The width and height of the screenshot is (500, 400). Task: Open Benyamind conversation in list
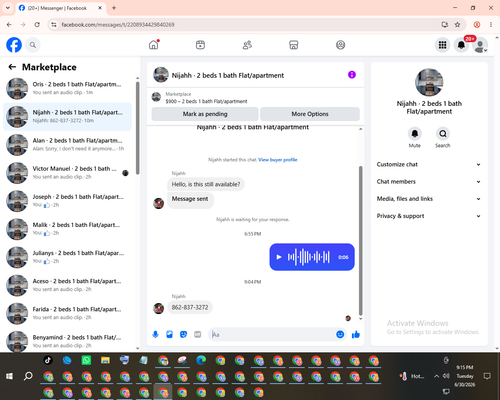click(x=67, y=341)
